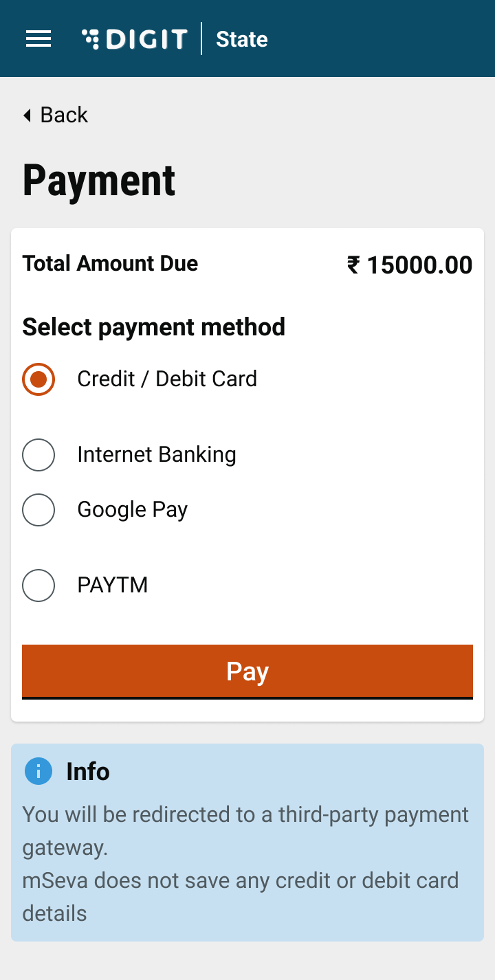Click the ₹ 15000.00 amount
The image size is (495, 980).
(410, 265)
